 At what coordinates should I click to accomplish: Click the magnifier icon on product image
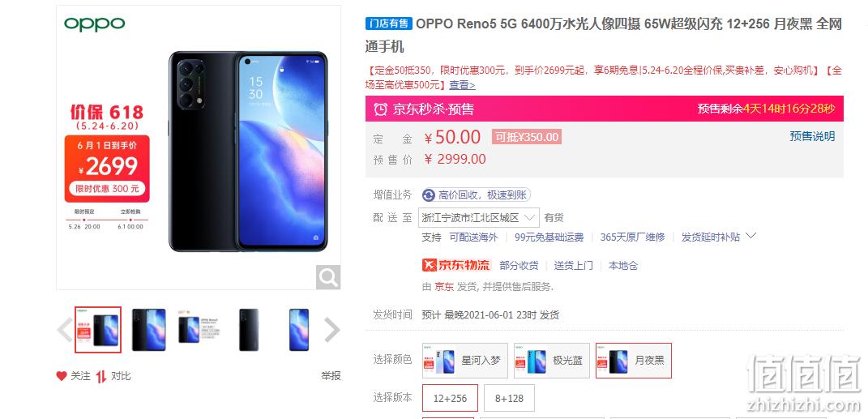coord(328,276)
